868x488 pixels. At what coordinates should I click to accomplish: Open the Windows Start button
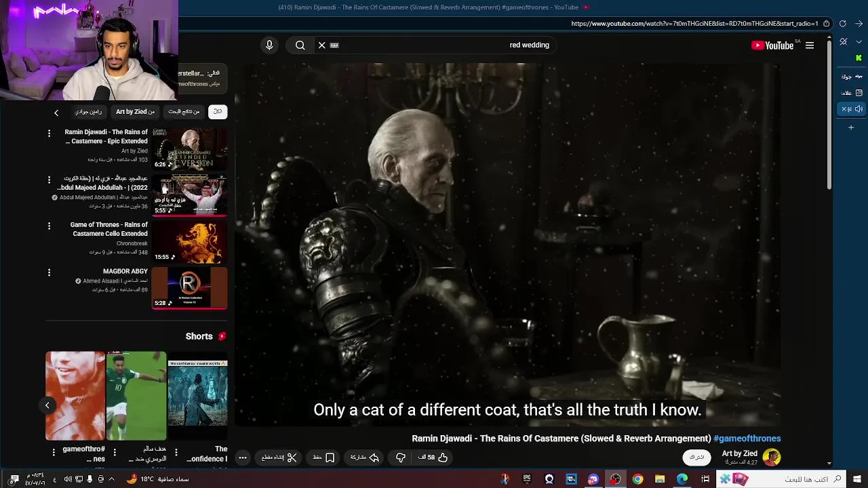click(x=857, y=479)
